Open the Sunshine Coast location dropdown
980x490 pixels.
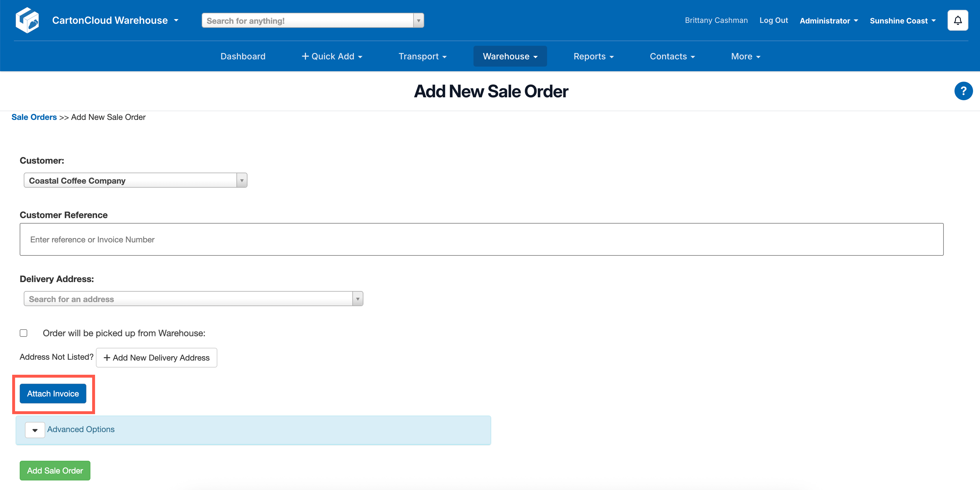point(902,21)
